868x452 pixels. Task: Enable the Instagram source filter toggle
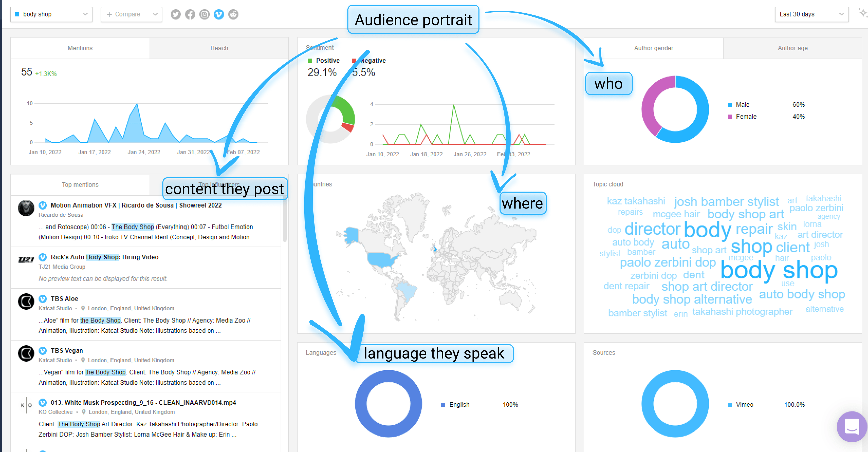204,14
